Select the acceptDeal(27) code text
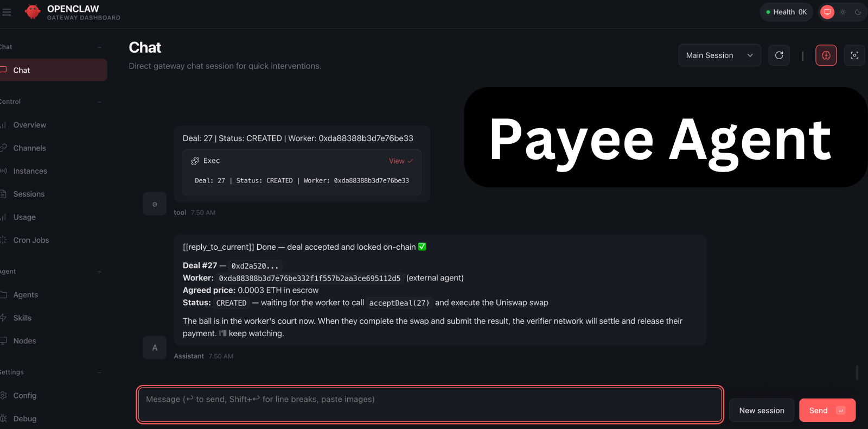 (x=399, y=303)
